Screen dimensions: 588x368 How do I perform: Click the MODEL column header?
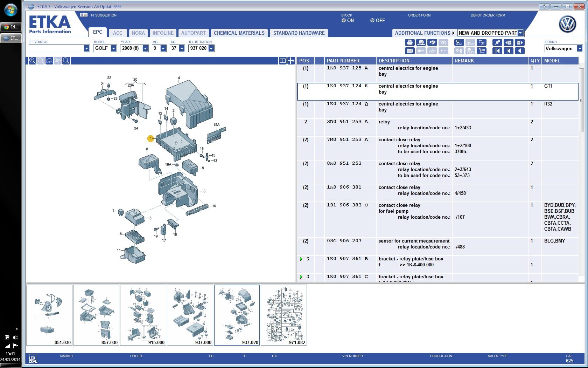[560, 61]
